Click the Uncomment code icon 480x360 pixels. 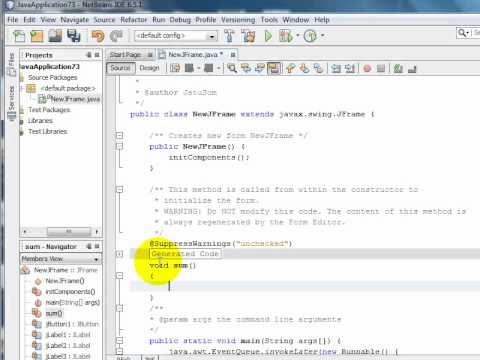tap(412, 69)
